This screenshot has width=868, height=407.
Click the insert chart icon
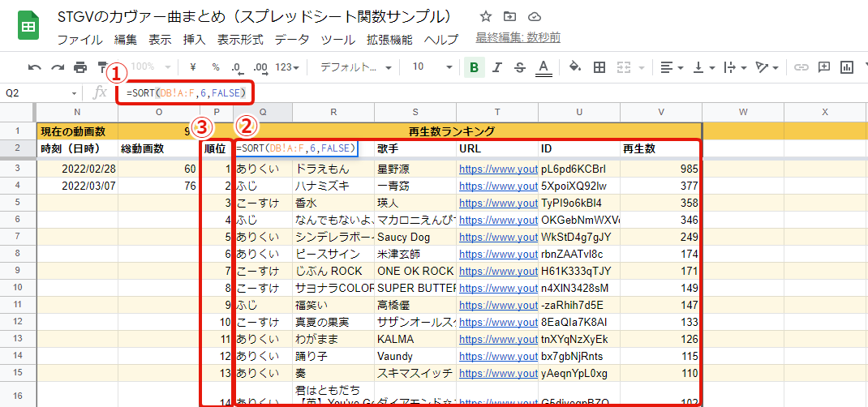(847, 67)
